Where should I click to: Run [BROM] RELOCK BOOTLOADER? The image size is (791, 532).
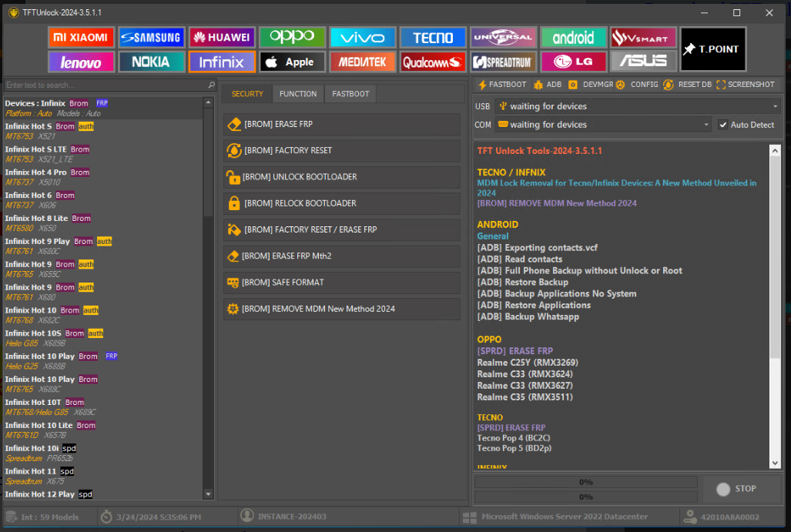click(x=342, y=203)
